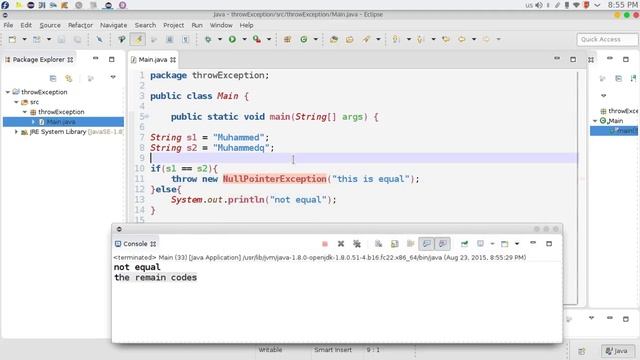Click the 8:55 PM clock
Viewport: 640px width, 360px height.
pos(623,5)
